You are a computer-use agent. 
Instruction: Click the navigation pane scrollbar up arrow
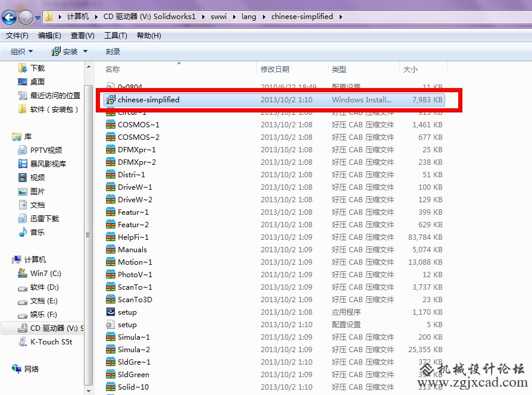[x=89, y=67]
